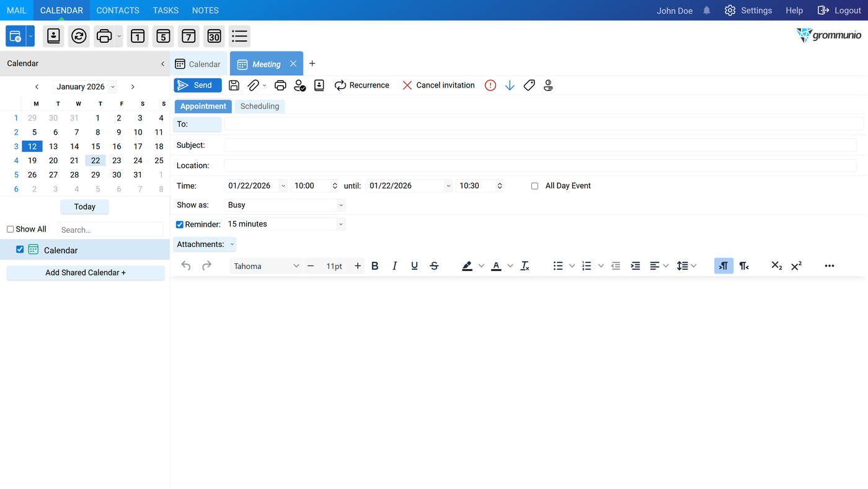
Task: Set high importance red exclamation icon
Action: pos(490,86)
